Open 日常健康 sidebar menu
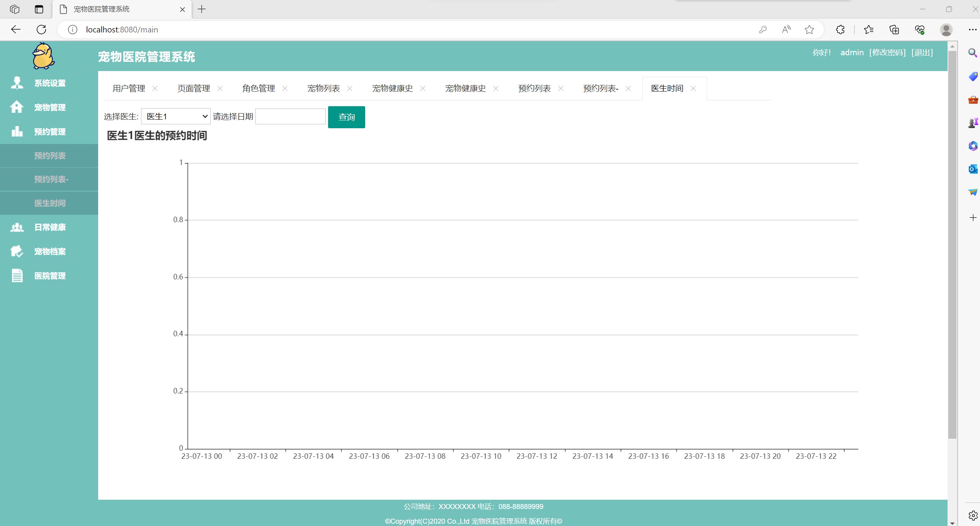 coord(49,227)
